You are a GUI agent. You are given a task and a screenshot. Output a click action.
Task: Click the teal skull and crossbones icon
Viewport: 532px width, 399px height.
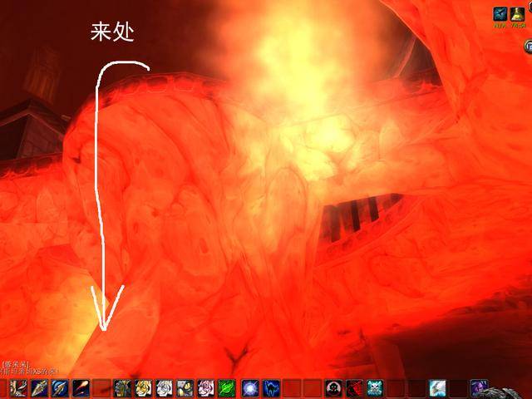pyautogui.click(x=375, y=388)
